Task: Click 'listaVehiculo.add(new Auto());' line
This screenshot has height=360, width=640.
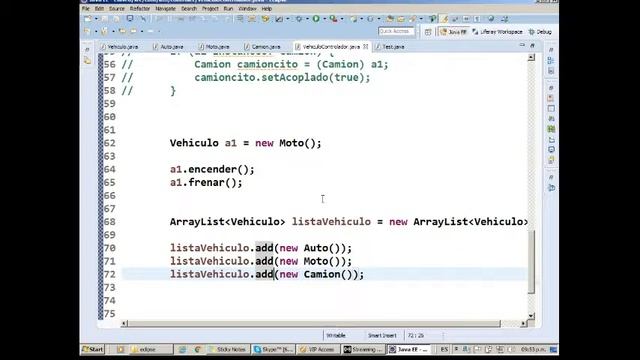Action: 260,248
